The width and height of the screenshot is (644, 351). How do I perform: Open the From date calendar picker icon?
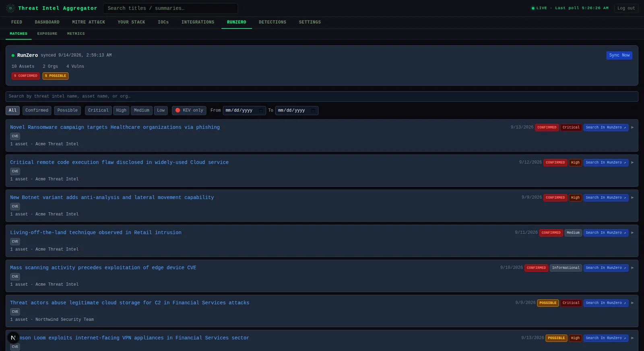(261, 111)
